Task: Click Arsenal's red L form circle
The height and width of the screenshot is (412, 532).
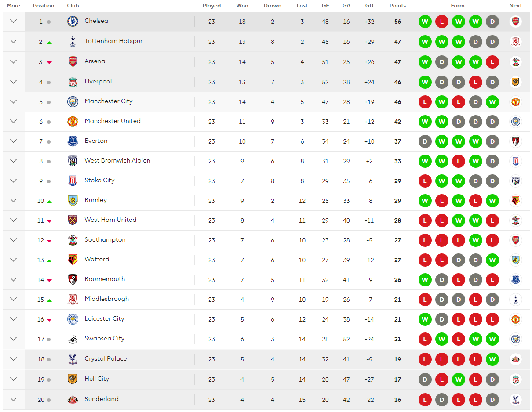Action: 492,62
